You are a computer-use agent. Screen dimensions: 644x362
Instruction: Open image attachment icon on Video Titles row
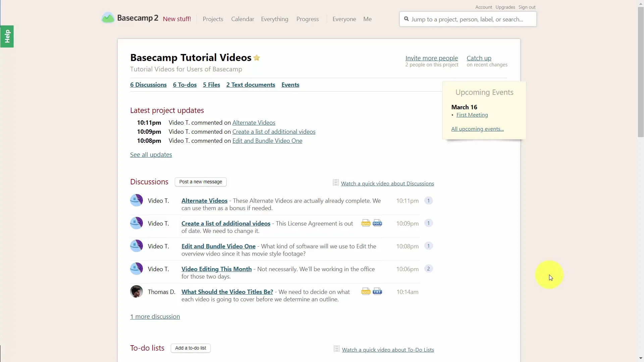366,292
